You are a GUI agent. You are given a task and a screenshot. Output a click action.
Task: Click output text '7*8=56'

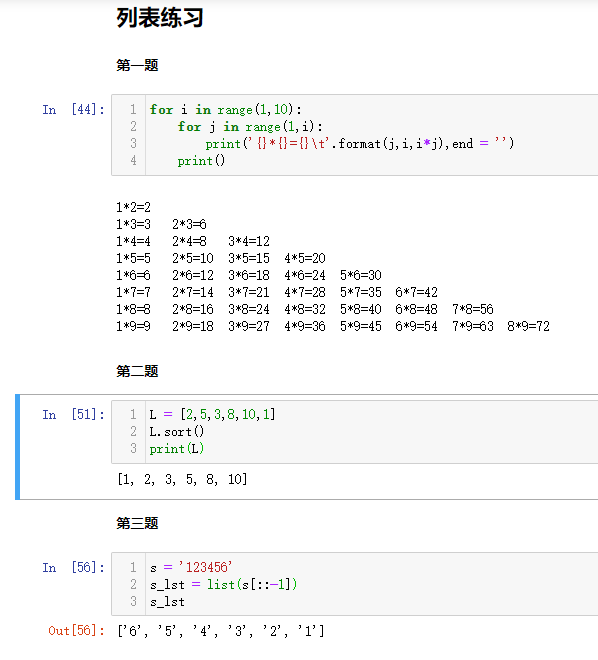(x=473, y=309)
